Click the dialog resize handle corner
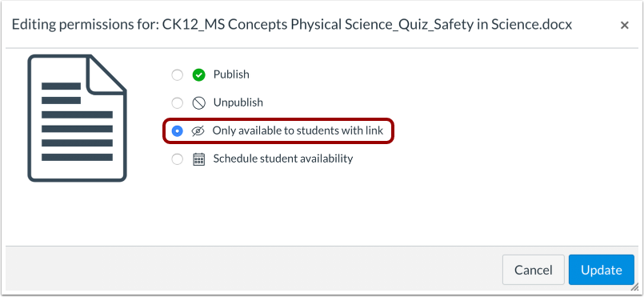 click(635, 288)
